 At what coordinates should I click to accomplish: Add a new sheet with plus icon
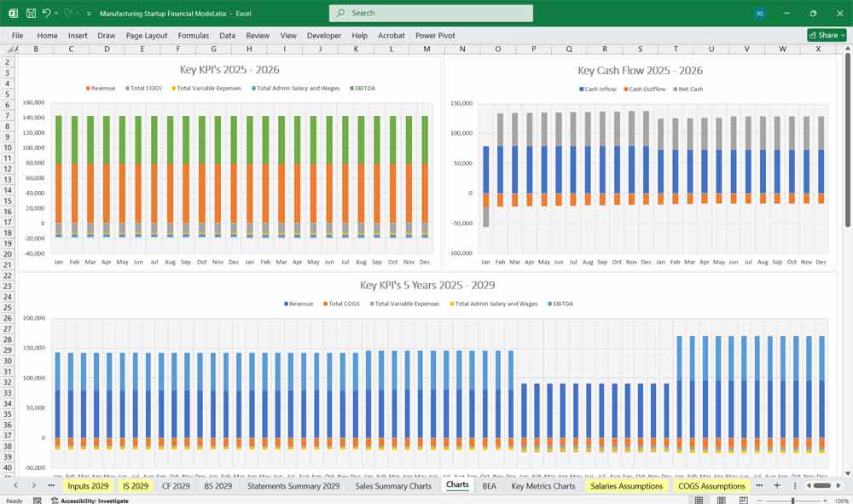coord(776,485)
